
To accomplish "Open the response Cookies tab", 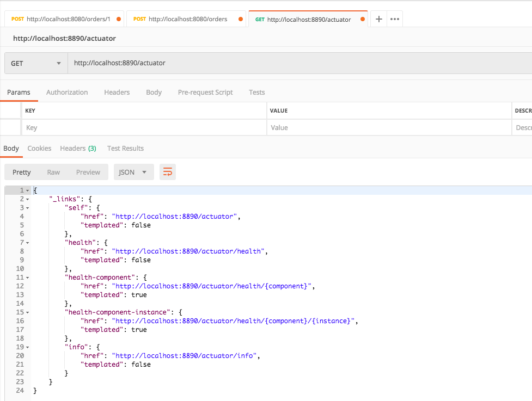I will click(39, 148).
